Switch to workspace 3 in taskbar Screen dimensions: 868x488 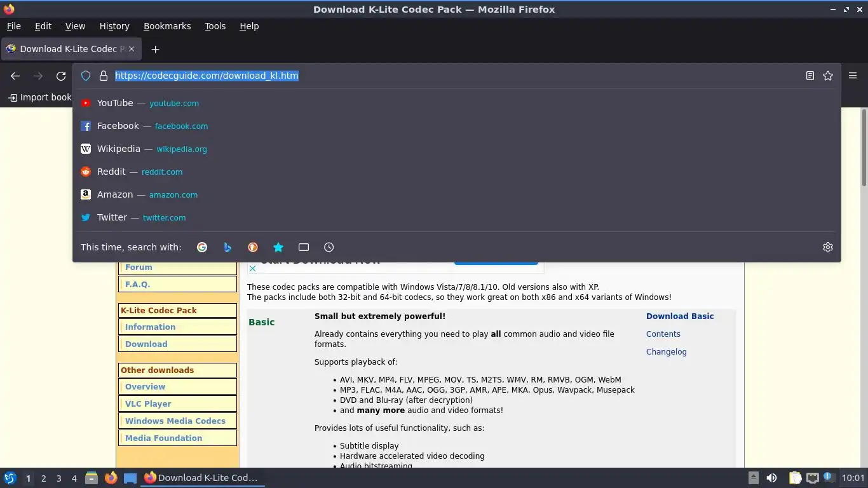point(58,478)
